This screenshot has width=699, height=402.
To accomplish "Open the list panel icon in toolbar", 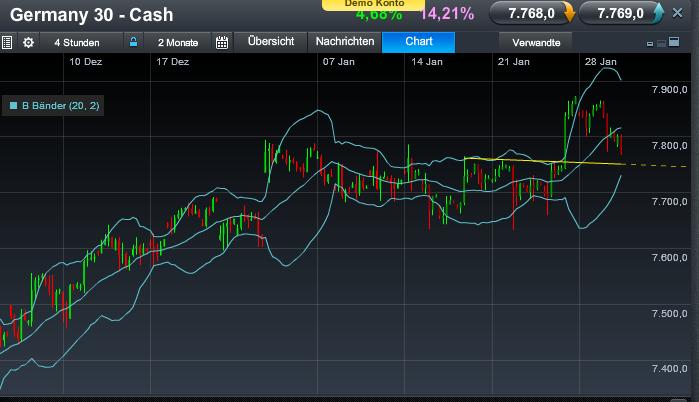I will [x=7, y=43].
